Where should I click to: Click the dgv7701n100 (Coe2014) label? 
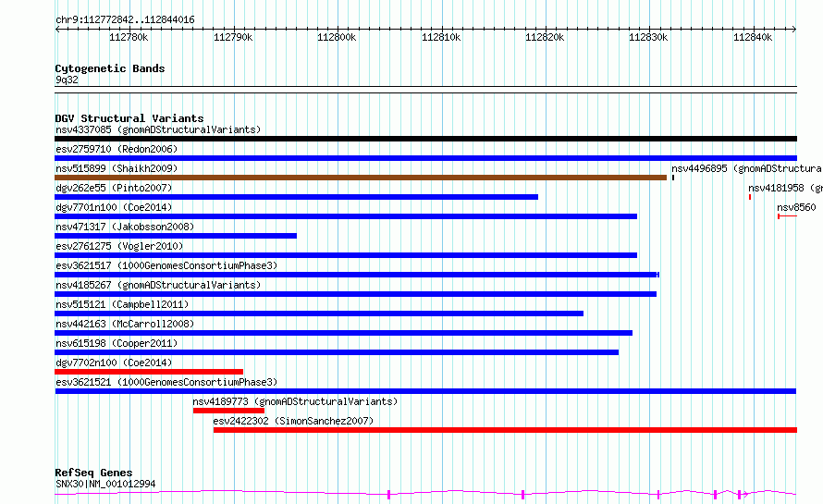114,207
